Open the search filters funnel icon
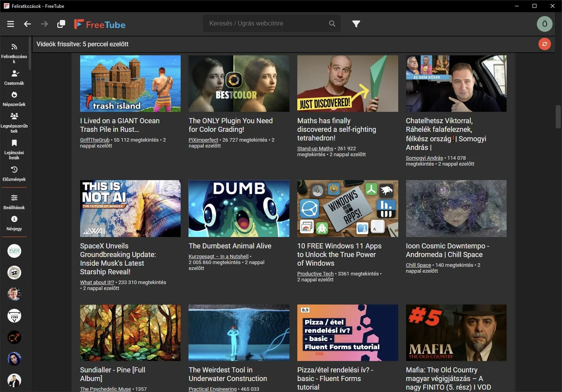This screenshot has width=562, height=392. tap(356, 24)
